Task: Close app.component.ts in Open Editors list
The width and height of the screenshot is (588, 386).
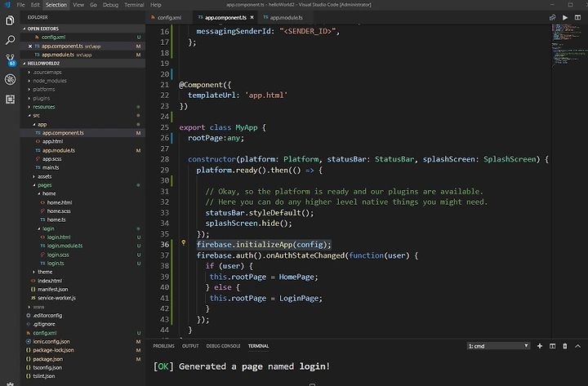Action: pyautogui.click(x=30, y=46)
